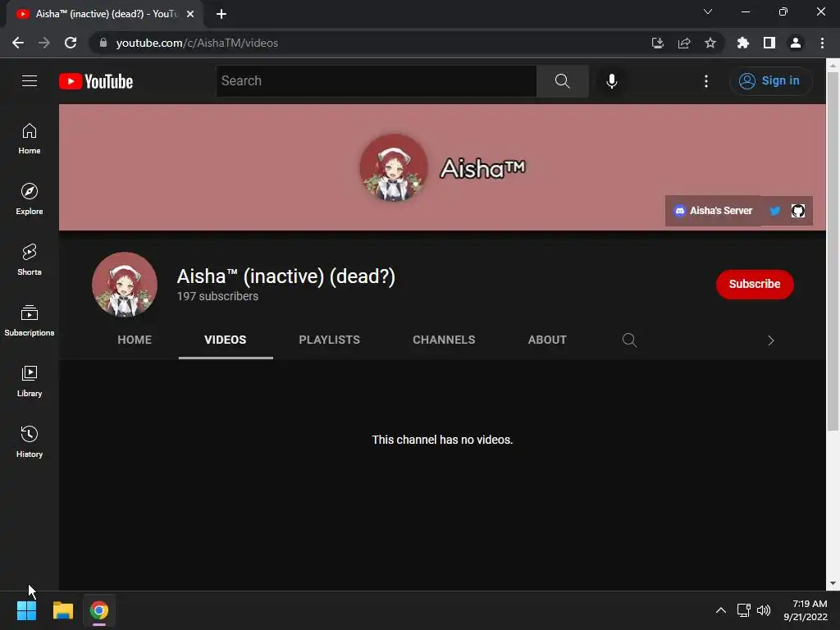Switch to the HOME channel tab

click(135, 340)
